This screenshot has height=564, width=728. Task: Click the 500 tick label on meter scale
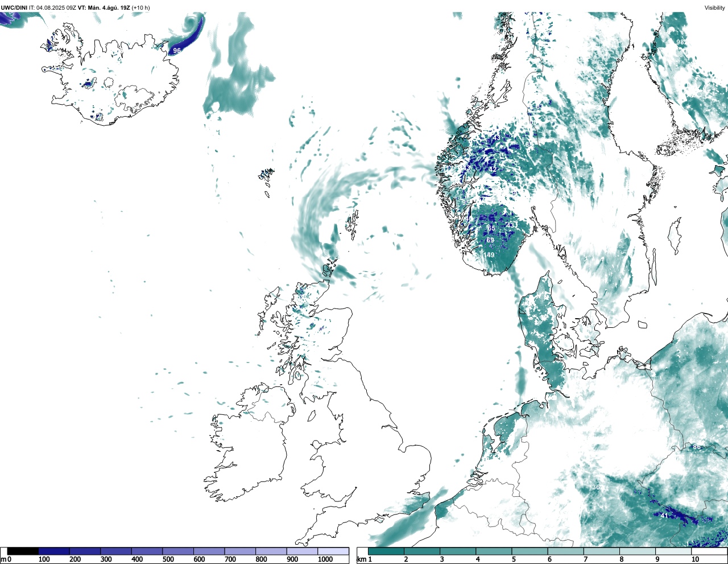[168, 559]
